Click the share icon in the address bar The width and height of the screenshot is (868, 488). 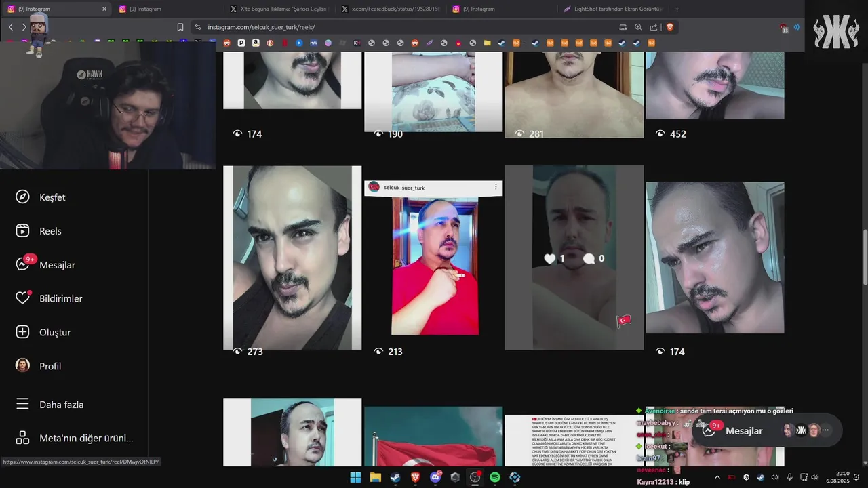click(x=654, y=27)
